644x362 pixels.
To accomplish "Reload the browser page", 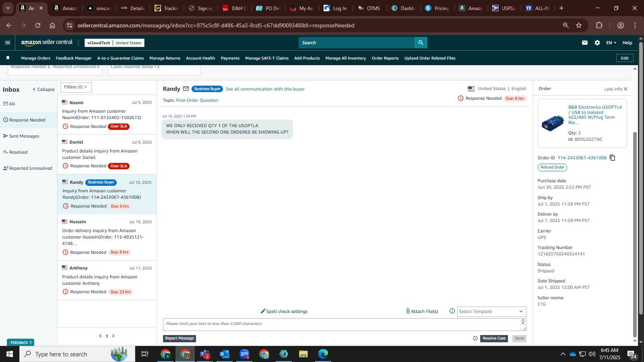I will 38,25.
